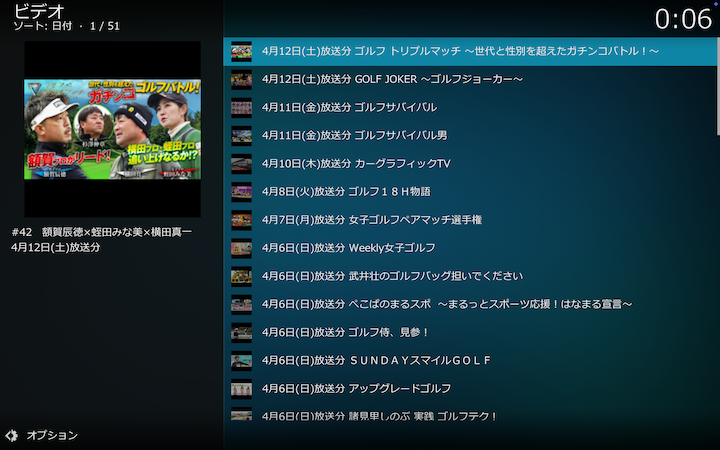Click the vertical scrollbar on right edge
Screen dimensions: 720x450
point(717,80)
